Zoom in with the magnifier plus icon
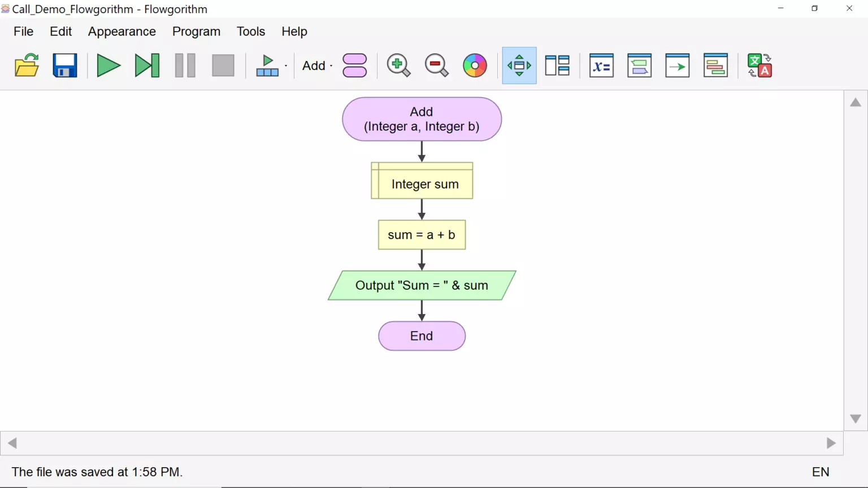 coord(398,66)
